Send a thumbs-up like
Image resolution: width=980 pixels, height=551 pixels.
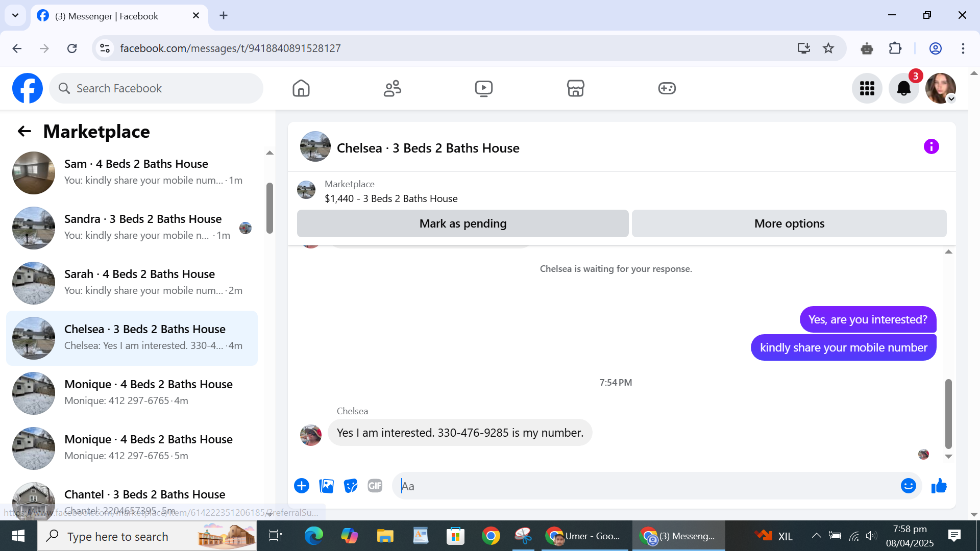tap(939, 486)
